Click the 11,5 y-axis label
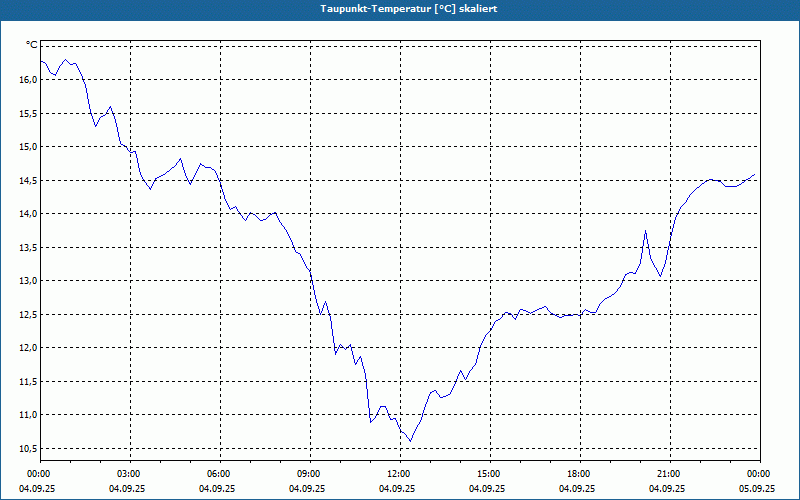The width and height of the screenshot is (800, 500). (29, 382)
